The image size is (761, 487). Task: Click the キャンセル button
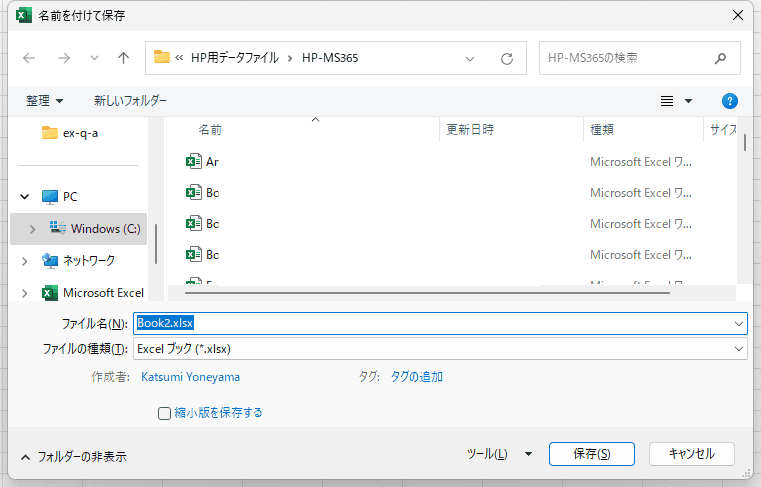tap(691, 454)
